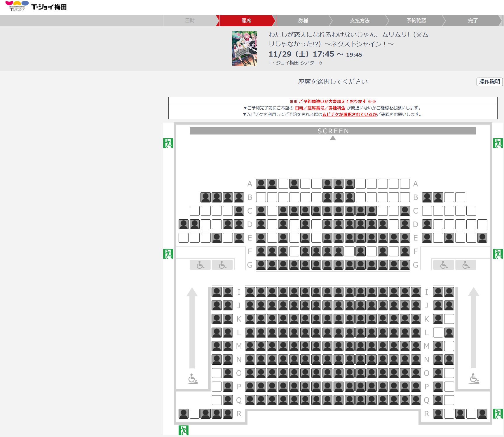This screenshot has width=504, height=437.
Task: Select the third seat in row A
Action: click(x=283, y=184)
